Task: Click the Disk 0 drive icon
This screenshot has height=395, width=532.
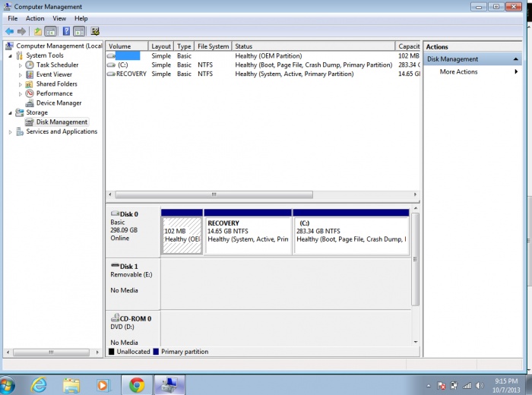Action: tap(115, 213)
